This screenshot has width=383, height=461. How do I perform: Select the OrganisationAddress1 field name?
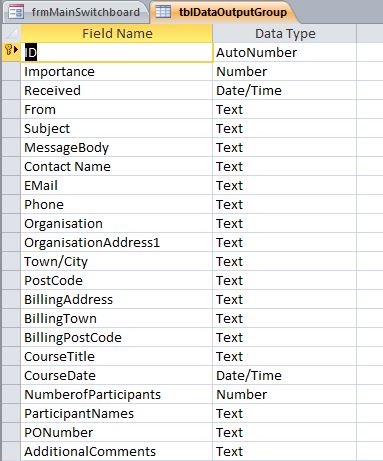[x=117, y=242]
